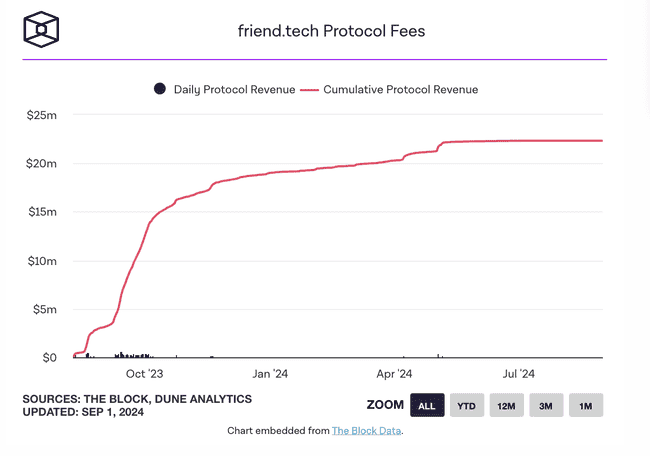Viewport: 650px width, 456px height.
Task: Click the Daily Protocol Revenue dark circle marker
Action: [x=159, y=89]
